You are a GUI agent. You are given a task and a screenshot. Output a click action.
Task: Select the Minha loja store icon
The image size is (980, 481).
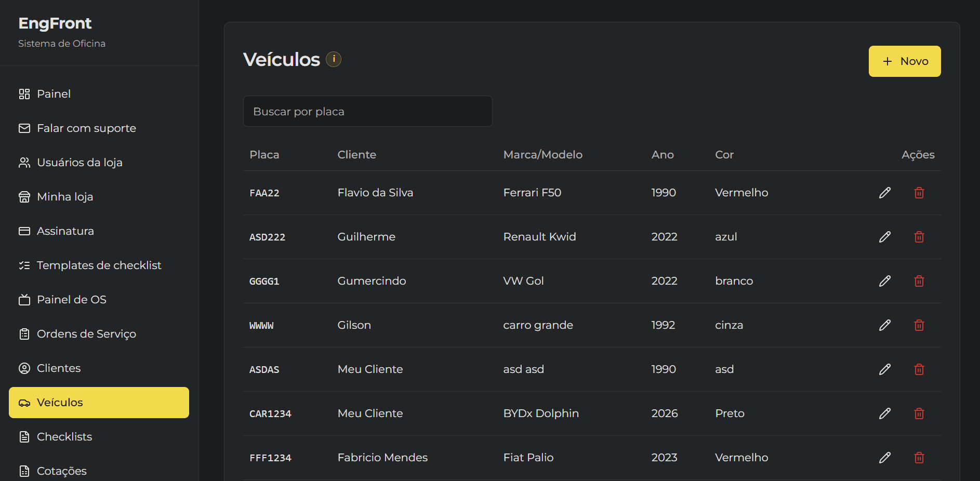pos(24,197)
